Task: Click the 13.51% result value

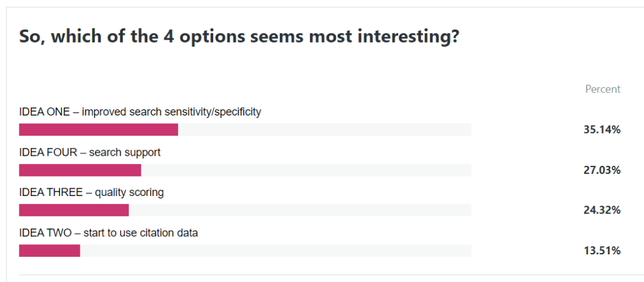Action: (602, 251)
